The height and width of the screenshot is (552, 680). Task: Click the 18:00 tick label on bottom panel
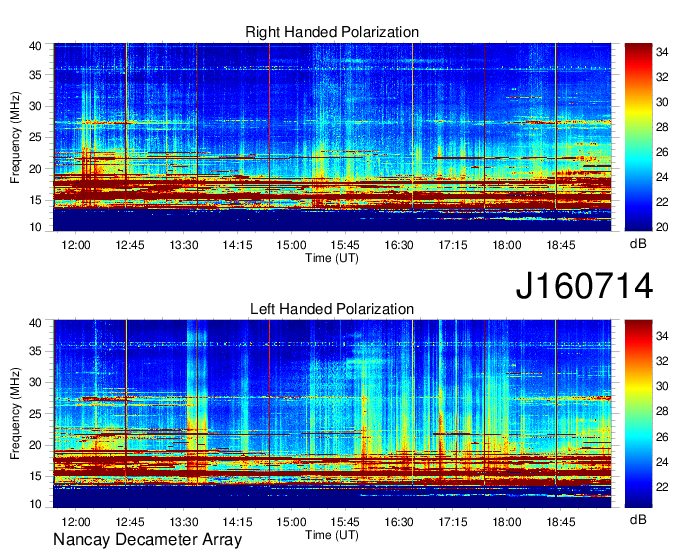click(x=507, y=521)
